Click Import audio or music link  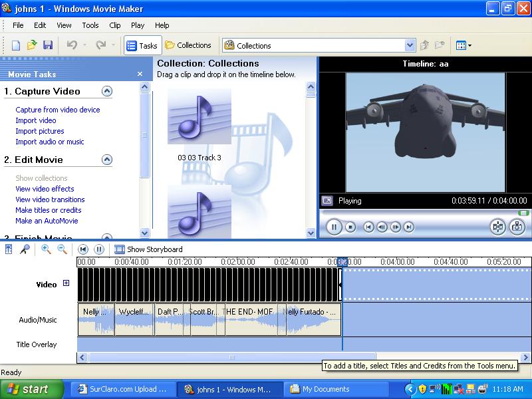coord(49,142)
